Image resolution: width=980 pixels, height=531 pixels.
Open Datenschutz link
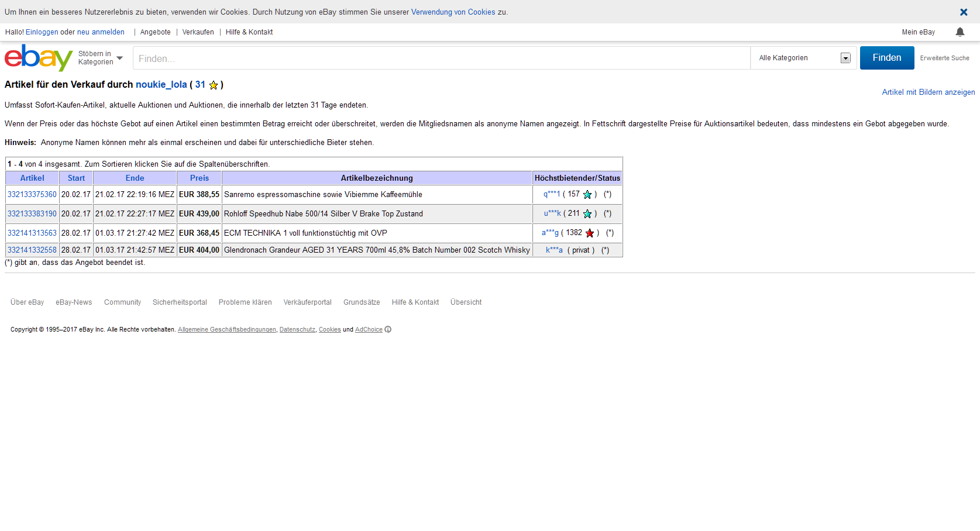coord(297,330)
